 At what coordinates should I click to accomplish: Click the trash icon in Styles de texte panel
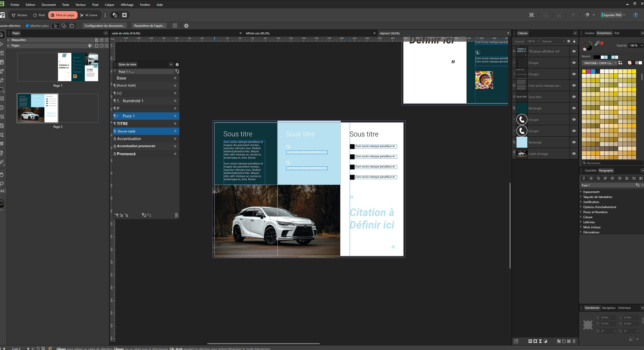click(x=176, y=215)
